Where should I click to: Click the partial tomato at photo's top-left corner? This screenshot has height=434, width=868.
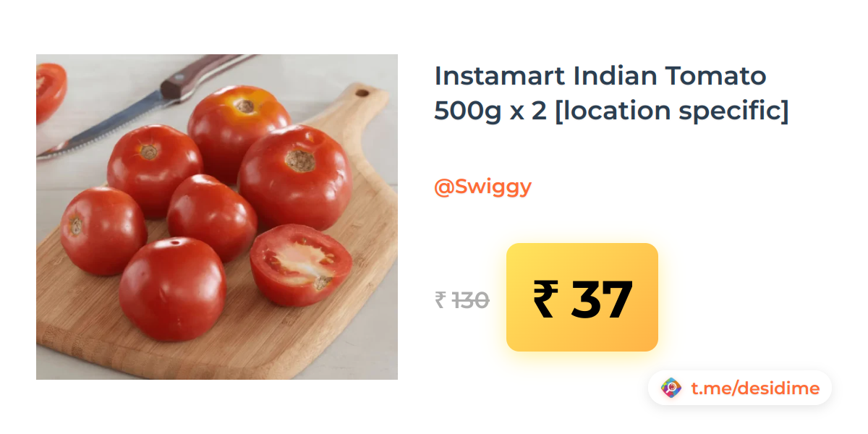coord(51,90)
